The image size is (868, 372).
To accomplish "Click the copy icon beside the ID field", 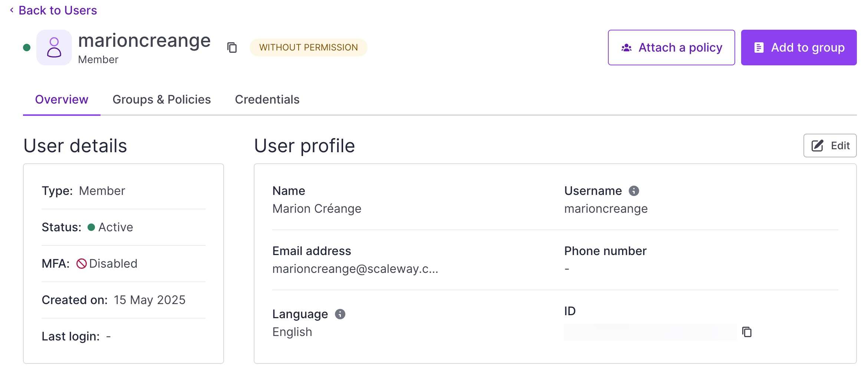I will pos(746,332).
